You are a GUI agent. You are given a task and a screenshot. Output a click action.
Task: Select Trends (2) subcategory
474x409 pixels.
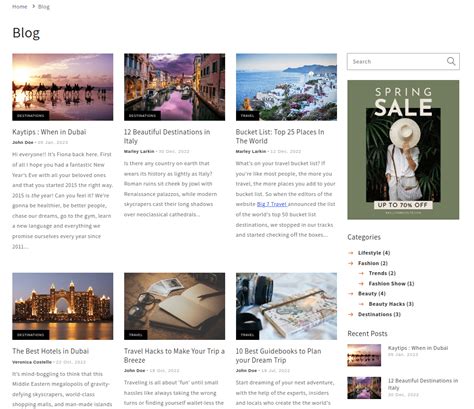pyautogui.click(x=382, y=273)
